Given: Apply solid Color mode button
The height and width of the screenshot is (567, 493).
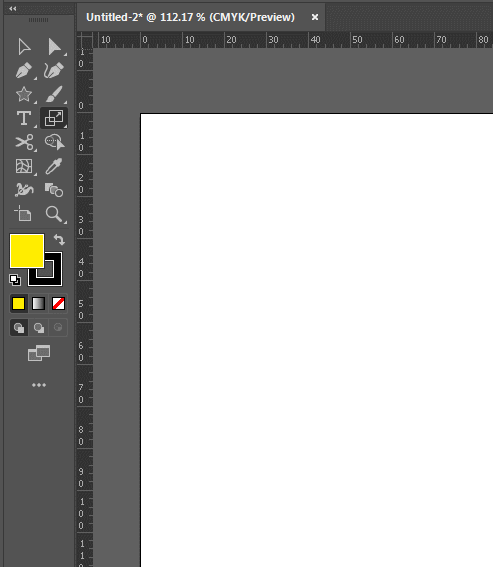Looking at the screenshot, I should click(18, 303).
